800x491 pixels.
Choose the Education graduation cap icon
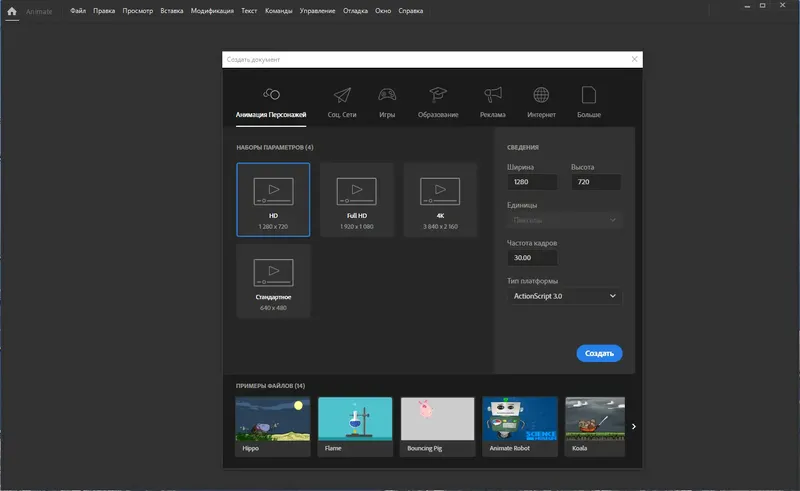(438, 94)
